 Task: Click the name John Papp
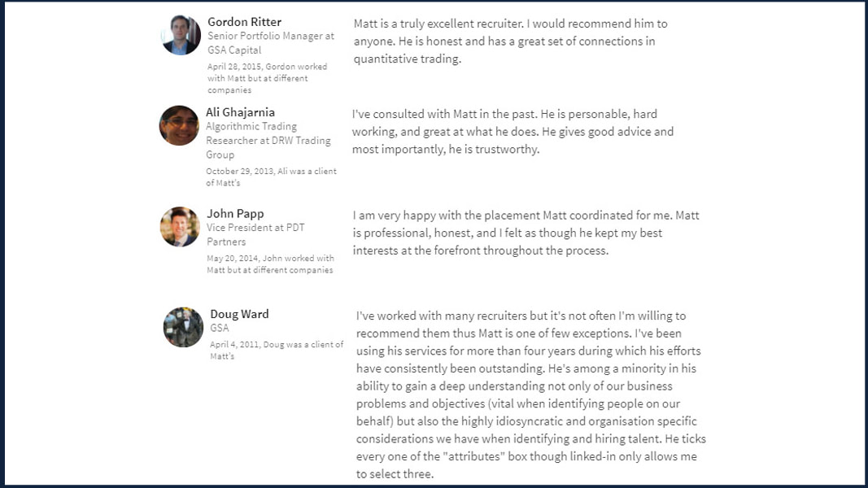pyautogui.click(x=235, y=214)
